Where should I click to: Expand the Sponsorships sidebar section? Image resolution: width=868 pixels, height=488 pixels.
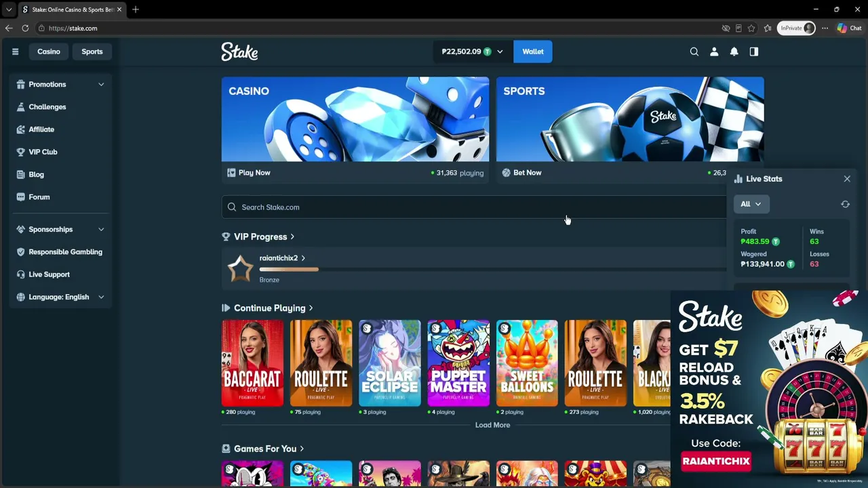(60, 229)
